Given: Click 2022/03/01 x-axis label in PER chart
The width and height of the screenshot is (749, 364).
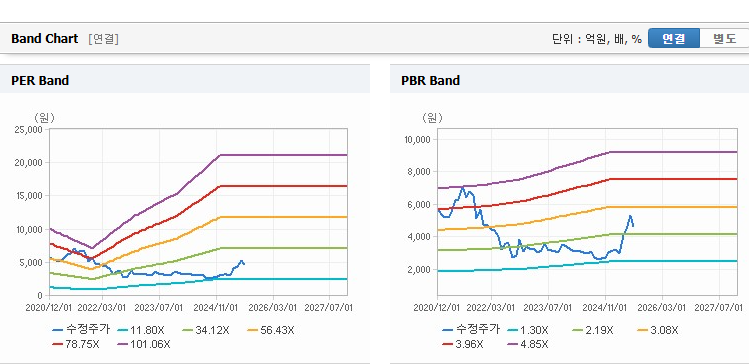Looking at the screenshot, I should 103,308.
